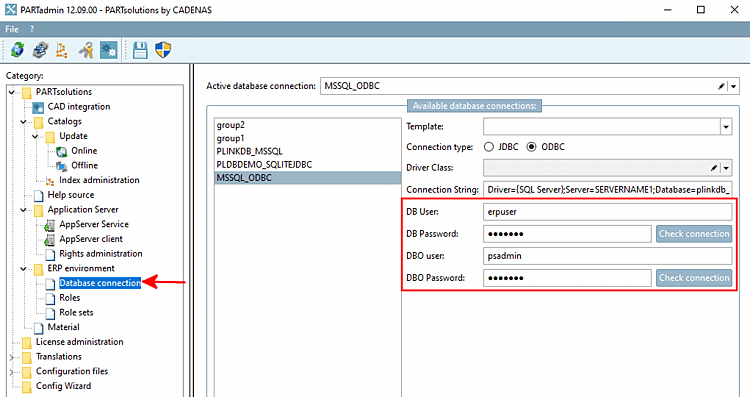
Task: Click the green globe refresh toolbar icon
Action: (17, 50)
